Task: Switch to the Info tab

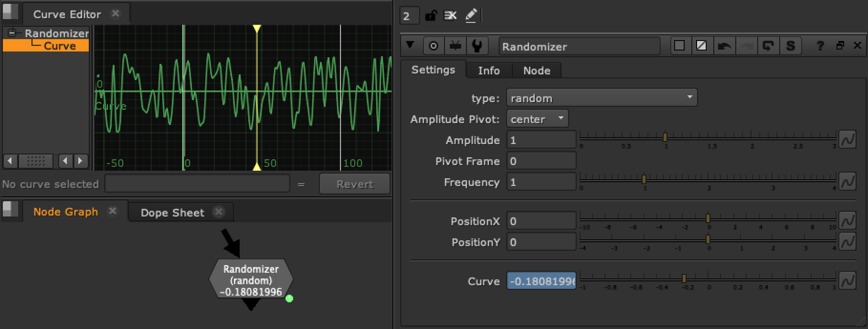Action: [488, 70]
